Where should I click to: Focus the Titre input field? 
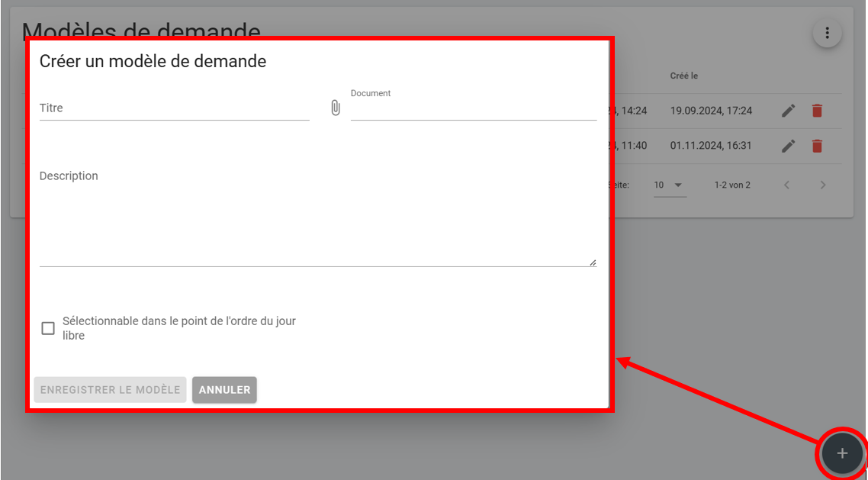click(174, 108)
